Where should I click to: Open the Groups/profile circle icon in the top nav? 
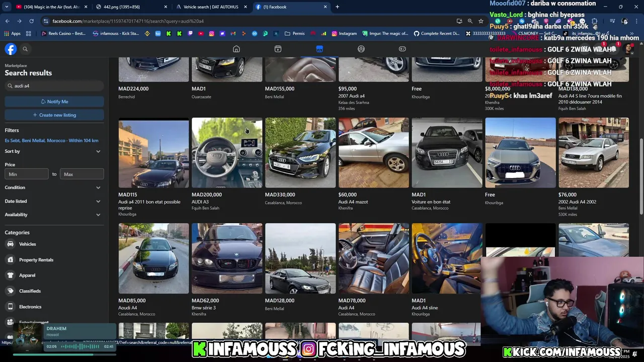point(361,49)
